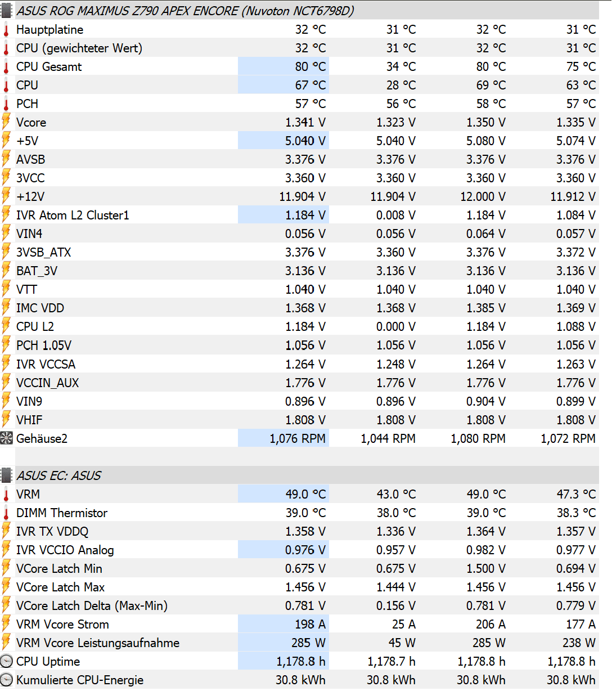The image size is (612, 700).
Task: Click lightning icon beside AVSB
Action: pyautogui.click(x=6, y=159)
